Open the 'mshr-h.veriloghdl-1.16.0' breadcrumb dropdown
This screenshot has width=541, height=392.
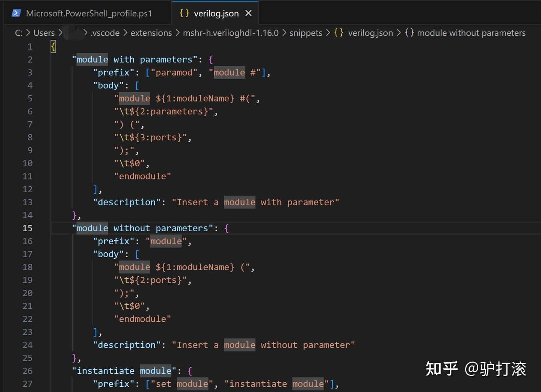231,33
